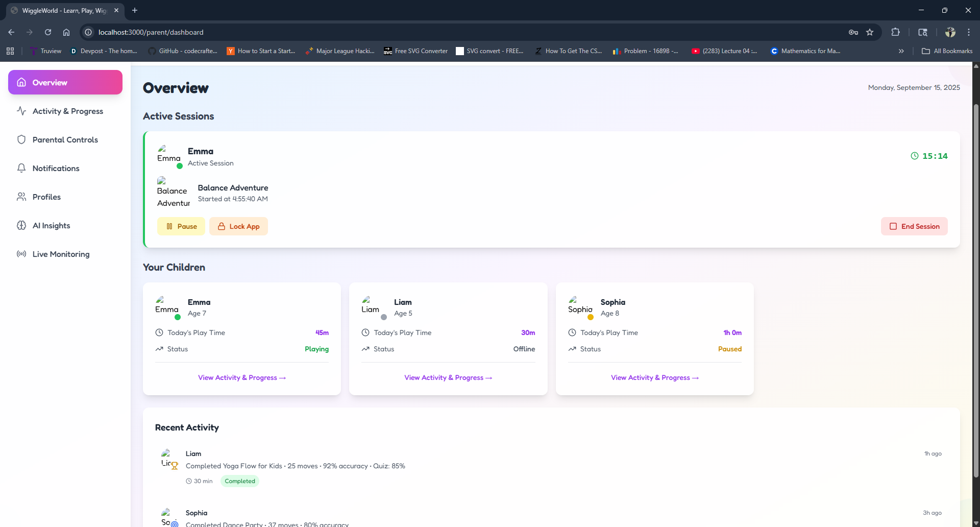The height and width of the screenshot is (527, 980).
Task: Click Emma's 45m play time value
Action: click(x=322, y=332)
